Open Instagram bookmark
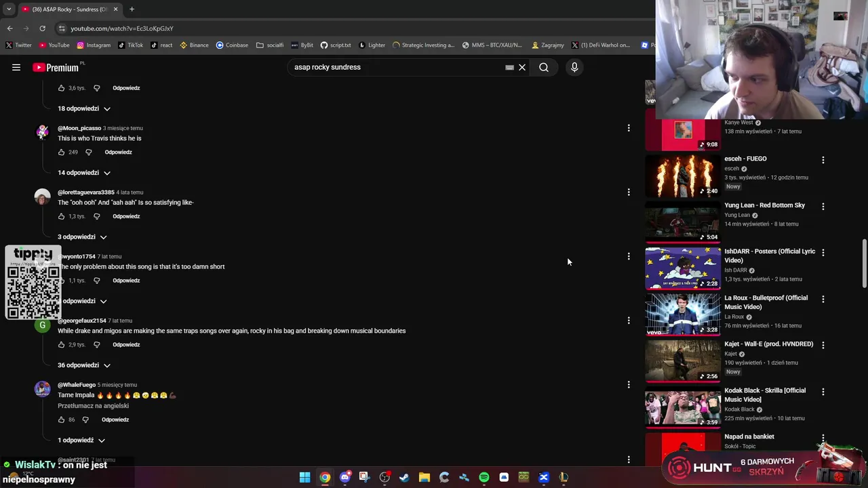The height and width of the screenshot is (488, 868). (94, 45)
